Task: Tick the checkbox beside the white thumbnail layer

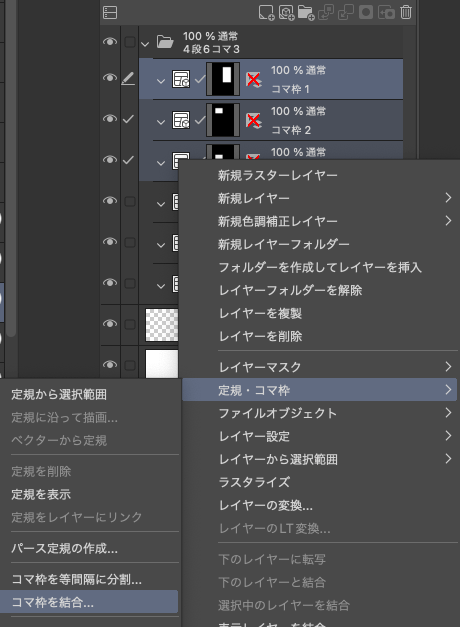Action: tap(130, 365)
